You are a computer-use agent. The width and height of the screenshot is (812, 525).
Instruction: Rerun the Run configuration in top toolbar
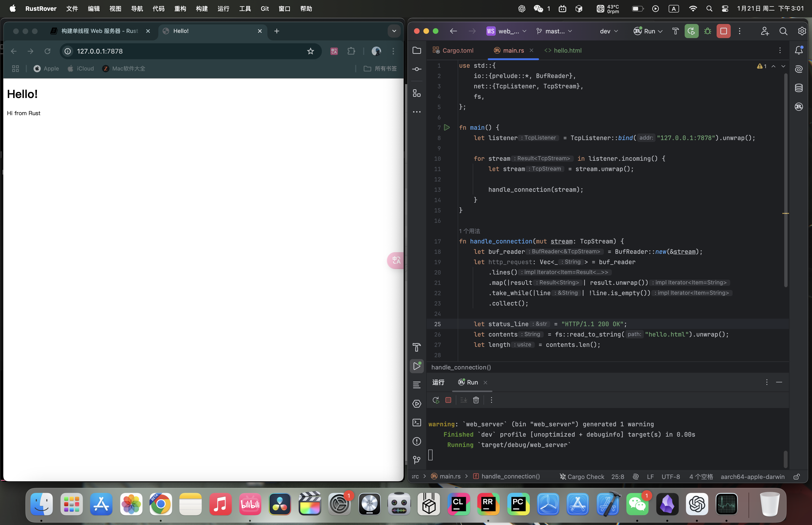point(691,31)
